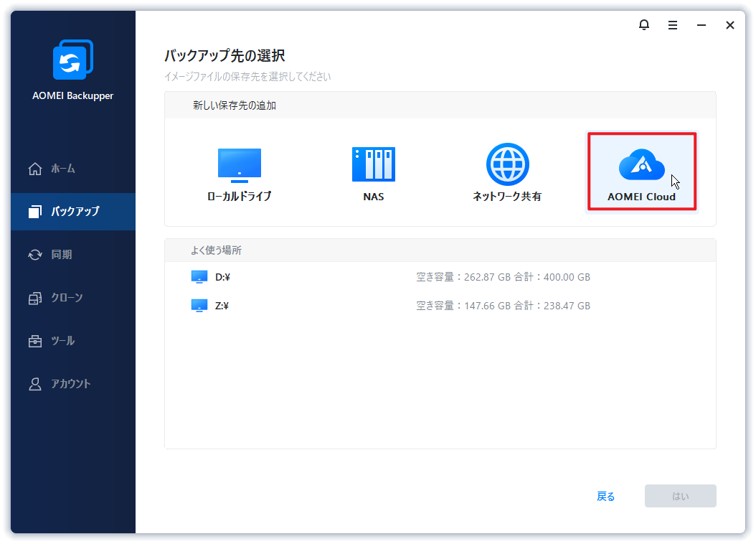Viewport: 756px width, 544px height.
Task: Click the 戻る link
Action: [x=605, y=496]
